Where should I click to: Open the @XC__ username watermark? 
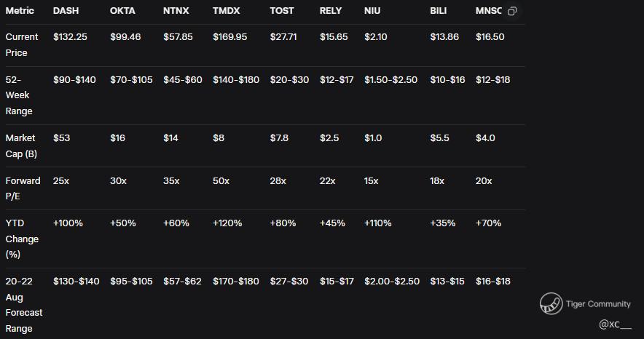(x=615, y=324)
